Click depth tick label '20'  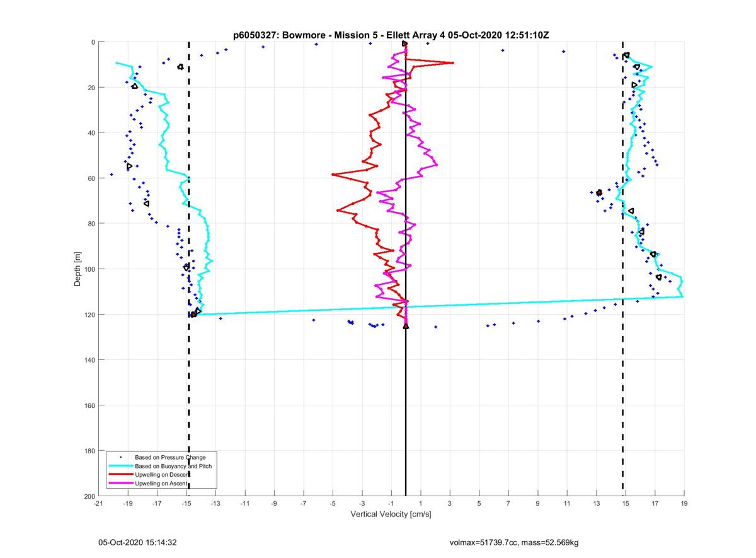[91, 88]
